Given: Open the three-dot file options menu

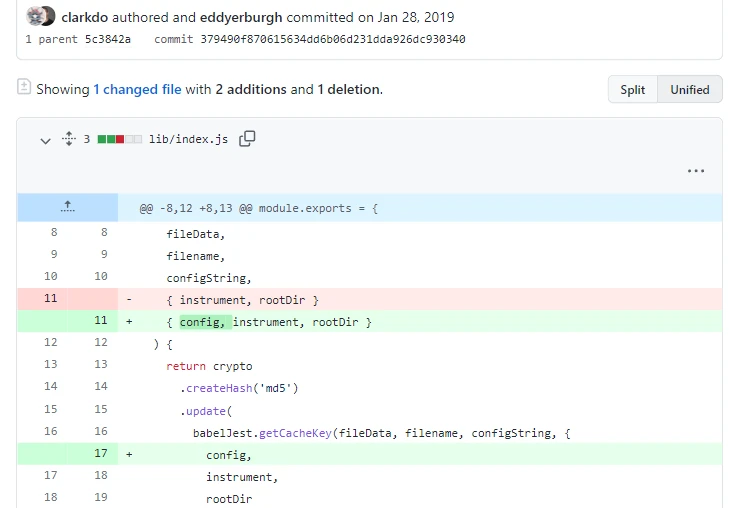Looking at the screenshot, I should click(696, 171).
